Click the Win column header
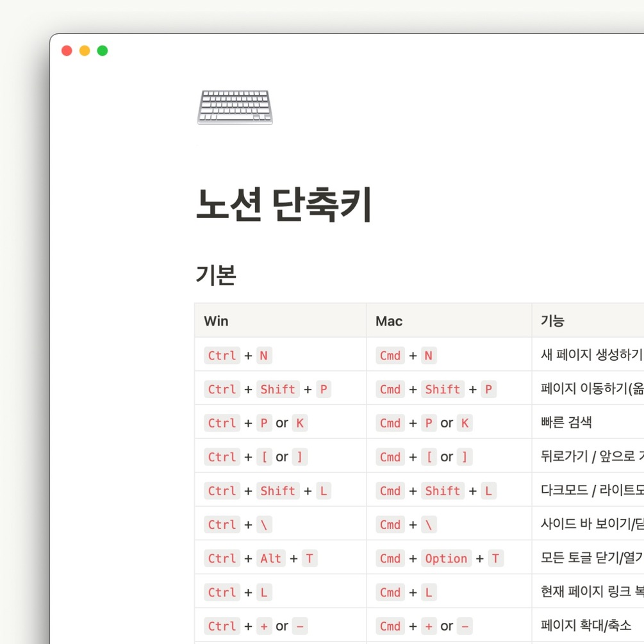Viewport: 644px width, 644px height. (x=281, y=321)
